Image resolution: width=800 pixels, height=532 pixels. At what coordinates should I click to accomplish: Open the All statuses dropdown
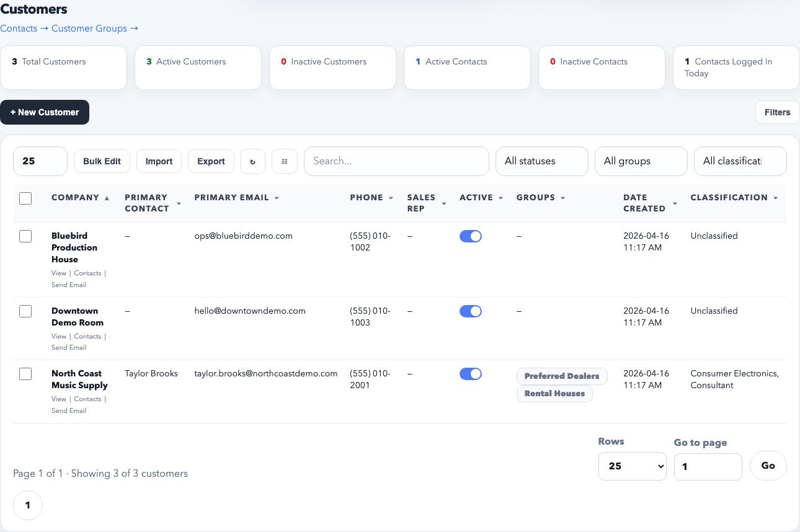(542, 161)
